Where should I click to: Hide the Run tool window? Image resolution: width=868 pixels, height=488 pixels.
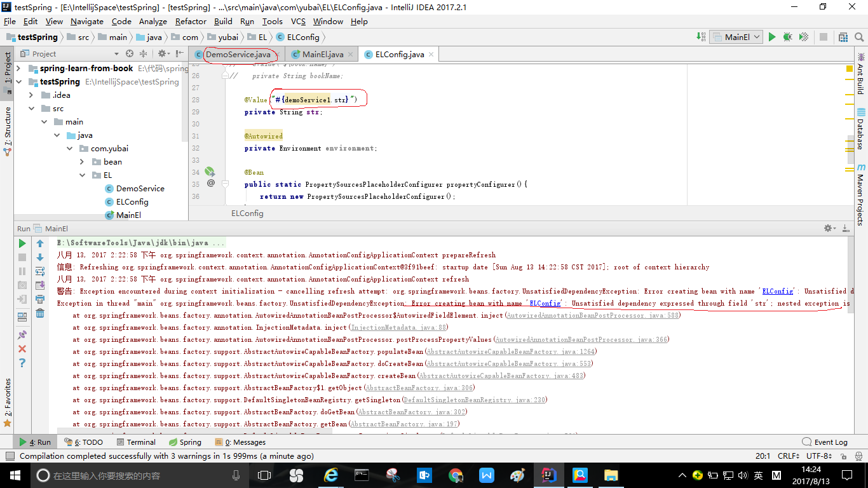(x=846, y=228)
